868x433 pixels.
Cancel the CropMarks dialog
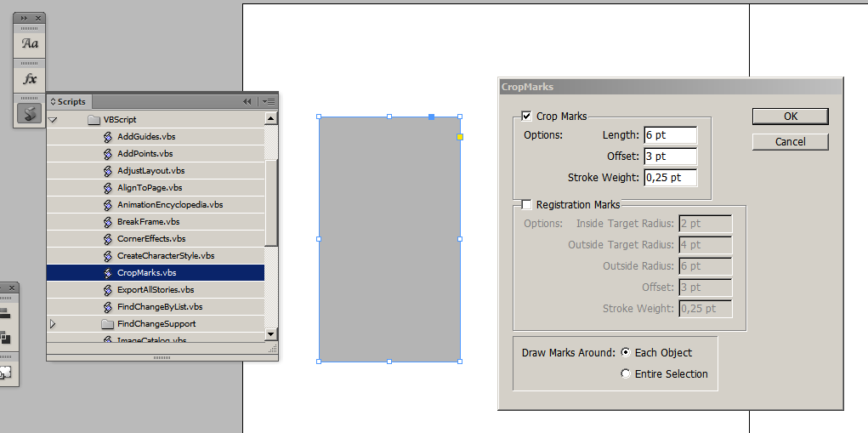[791, 142]
